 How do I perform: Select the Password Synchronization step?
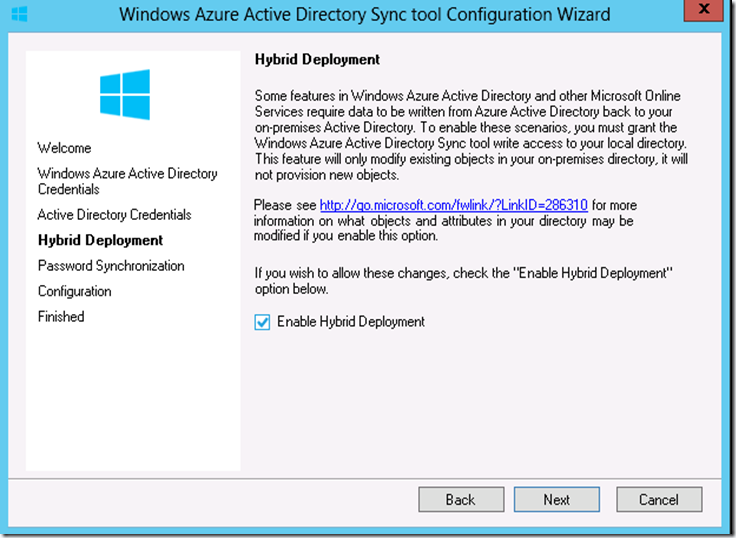pos(111,266)
